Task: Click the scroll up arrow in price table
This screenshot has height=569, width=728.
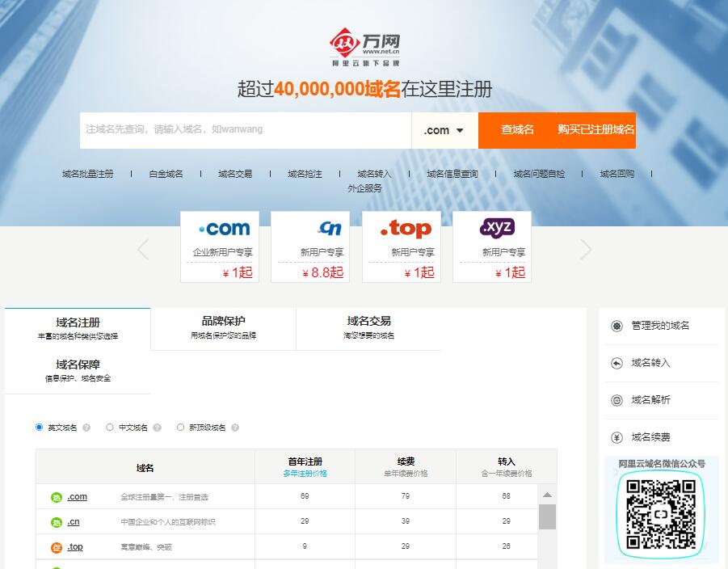Action: tap(547, 495)
